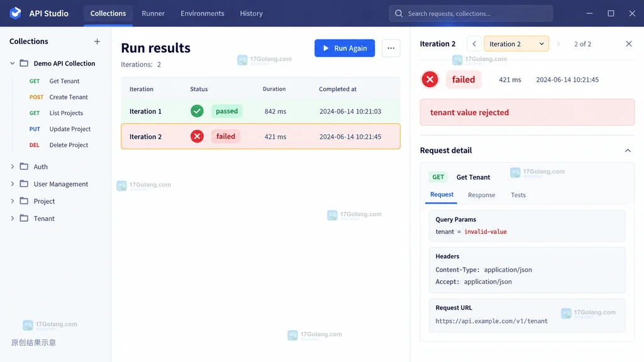This screenshot has height=362, width=644.
Task: Switch to the Response tab
Action: point(481,195)
